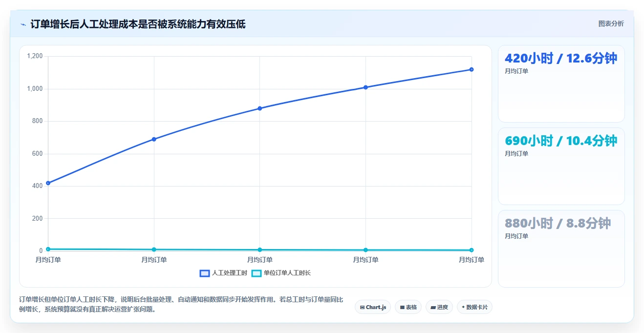Click the 数据卡片 tag pill
Image resolution: width=644 pixels, height=333 pixels.
pyautogui.click(x=474, y=307)
